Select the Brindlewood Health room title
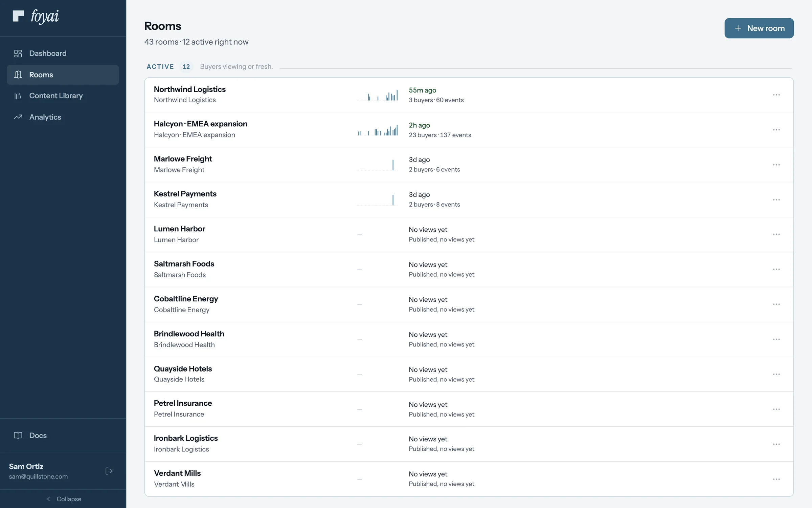812x508 pixels. 189,334
